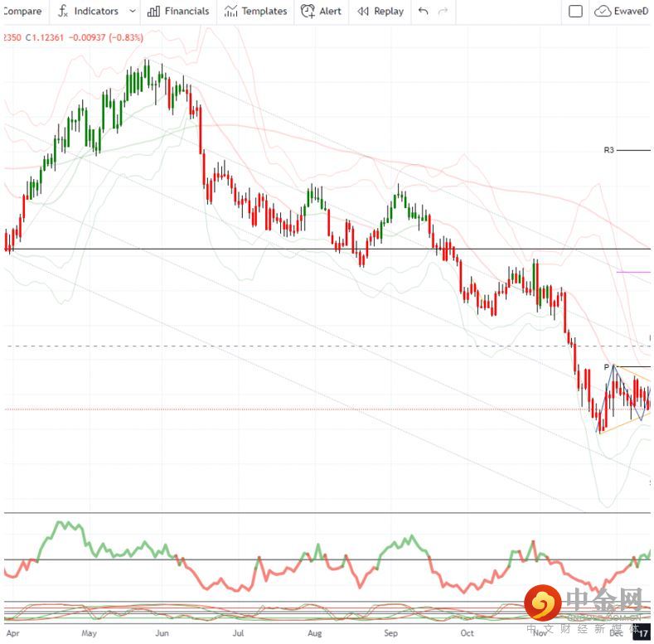This screenshot has width=654, height=644.
Task: Click the May label on time axis
Action: point(89,633)
